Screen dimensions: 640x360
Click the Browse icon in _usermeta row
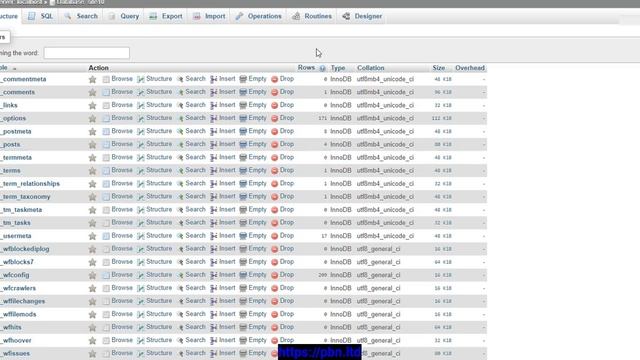point(106,236)
